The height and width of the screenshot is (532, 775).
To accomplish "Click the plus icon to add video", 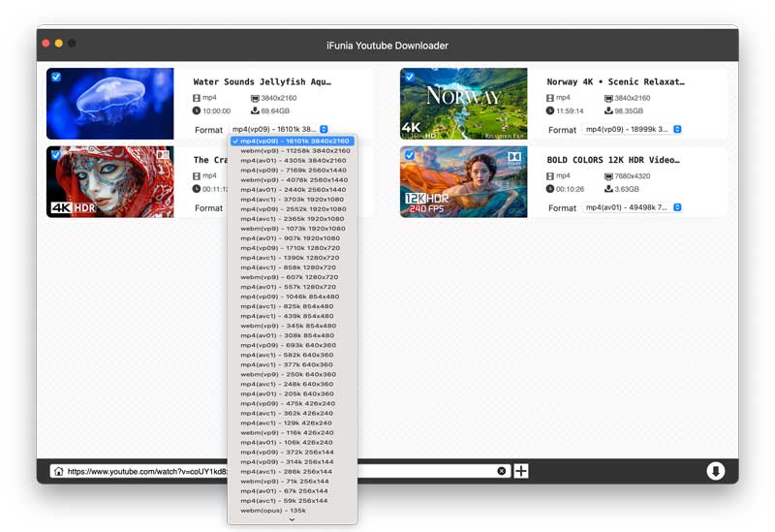I will (x=521, y=471).
